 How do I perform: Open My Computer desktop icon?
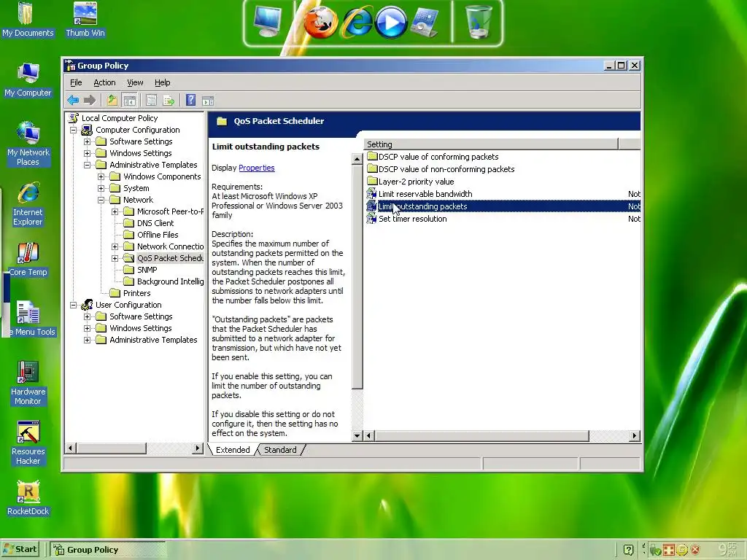[x=28, y=79]
